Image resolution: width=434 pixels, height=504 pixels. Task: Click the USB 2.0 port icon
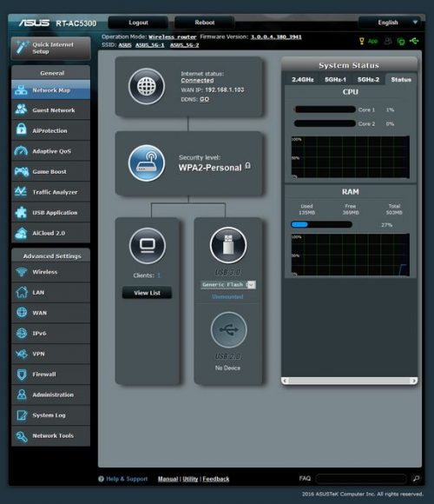228,330
